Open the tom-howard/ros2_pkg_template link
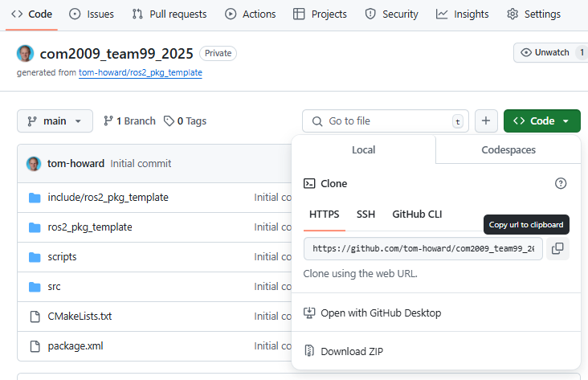Screen dimensions: 588x380 (x=140, y=72)
